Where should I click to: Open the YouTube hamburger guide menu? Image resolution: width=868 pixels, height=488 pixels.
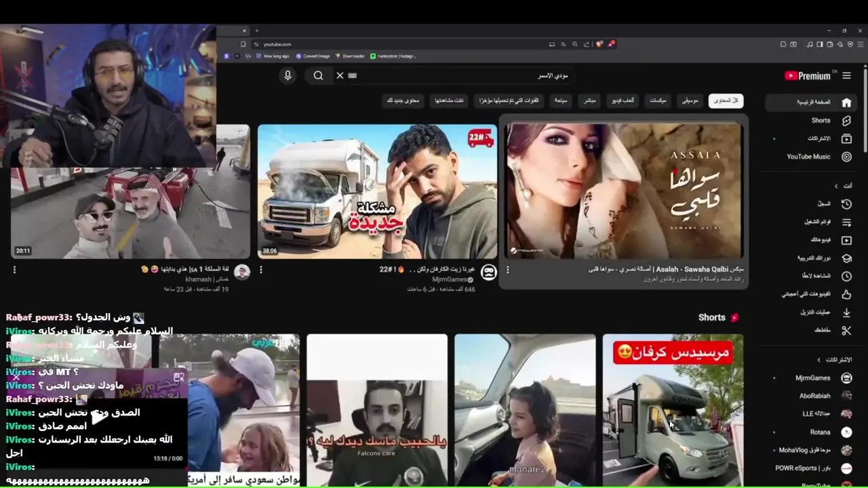[846, 76]
